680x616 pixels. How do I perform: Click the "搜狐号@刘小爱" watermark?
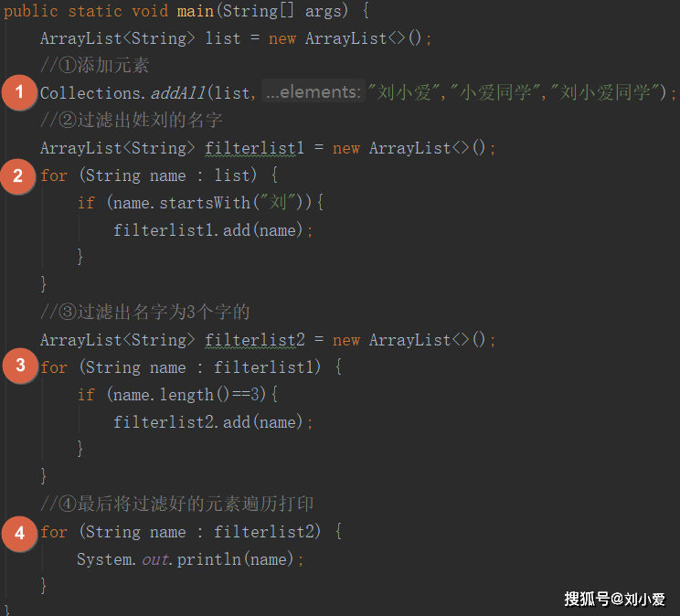pyautogui.click(x=614, y=599)
